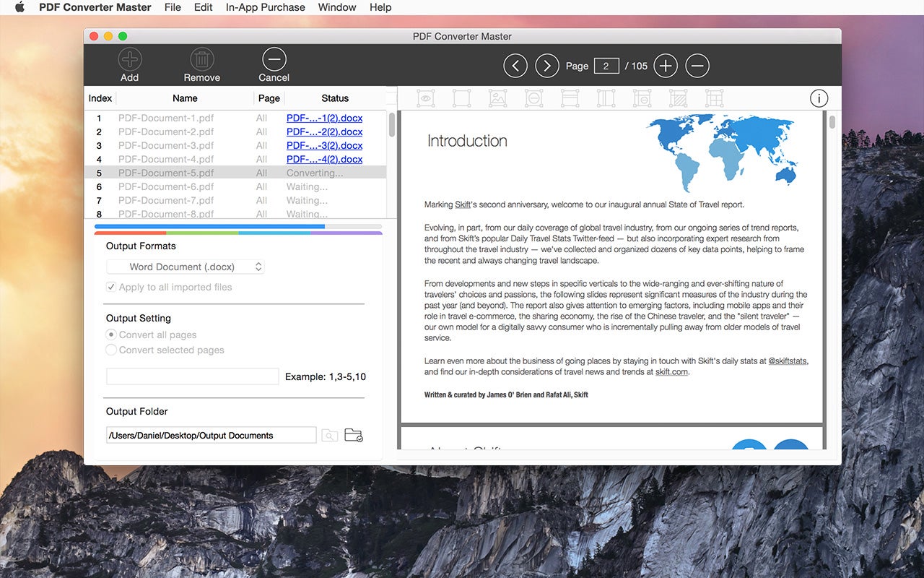This screenshot has height=578, width=924.
Task: Click the choose output folder icon
Action: 354,435
